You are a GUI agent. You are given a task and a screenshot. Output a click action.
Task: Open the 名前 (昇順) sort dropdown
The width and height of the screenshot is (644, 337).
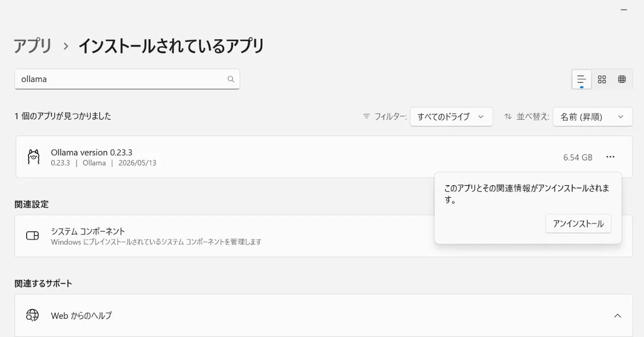tap(593, 116)
